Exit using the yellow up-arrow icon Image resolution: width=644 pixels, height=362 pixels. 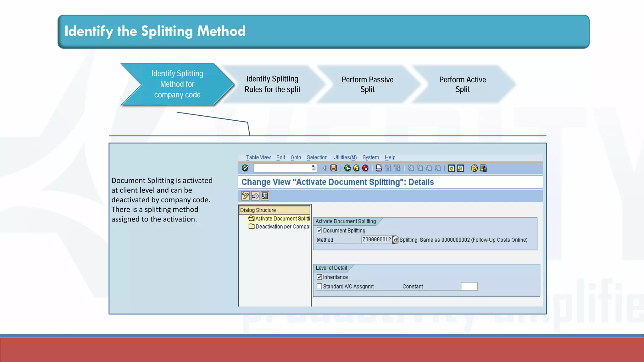(x=356, y=168)
